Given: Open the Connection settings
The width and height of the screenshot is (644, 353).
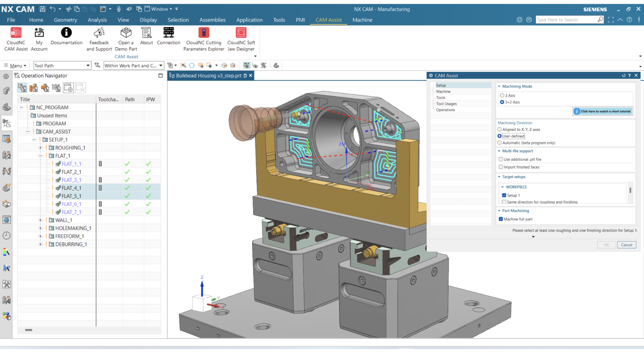Looking at the screenshot, I should tap(169, 36).
